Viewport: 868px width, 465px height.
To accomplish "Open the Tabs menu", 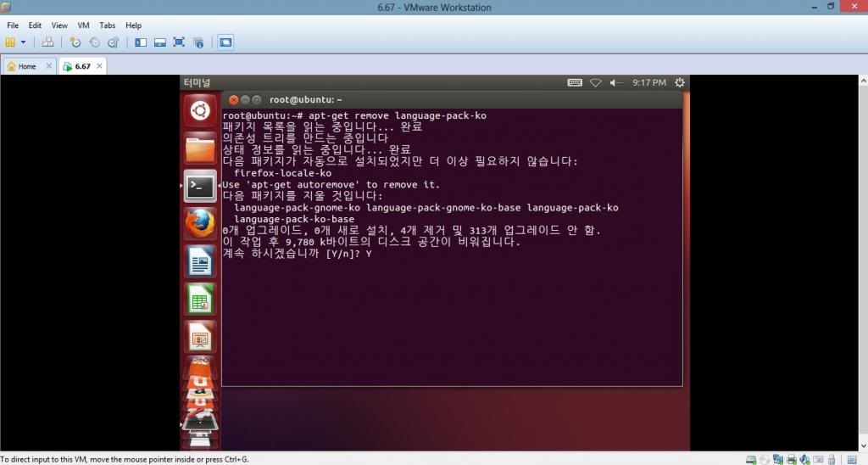I will pyautogui.click(x=108, y=25).
